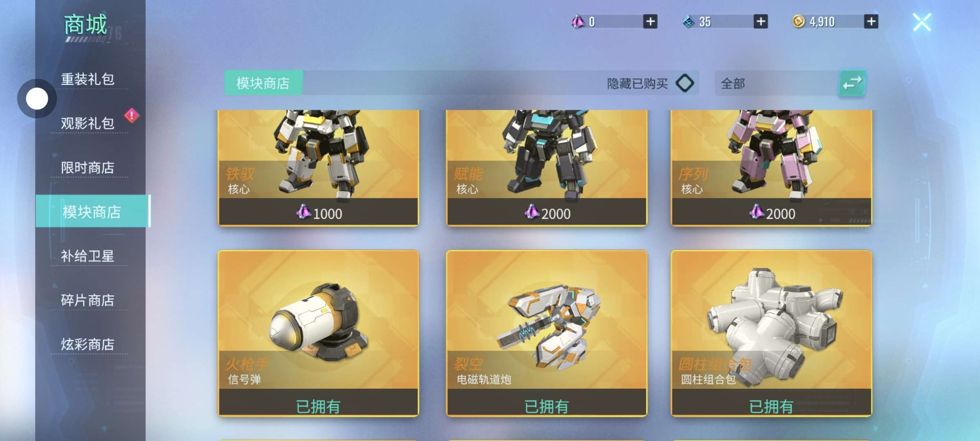Image resolution: width=980 pixels, height=441 pixels.
Task: Switch category with the green swap arrows
Action: tap(852, 83)
